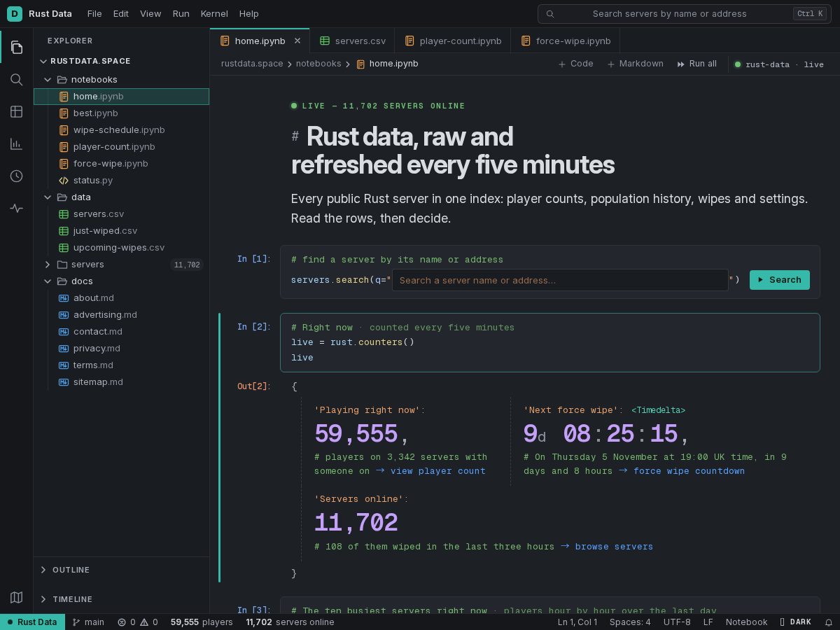Open wipe-schedule.ipynb in explorer
The height and width of the screenshot is (630, 840).
point(122,129)
